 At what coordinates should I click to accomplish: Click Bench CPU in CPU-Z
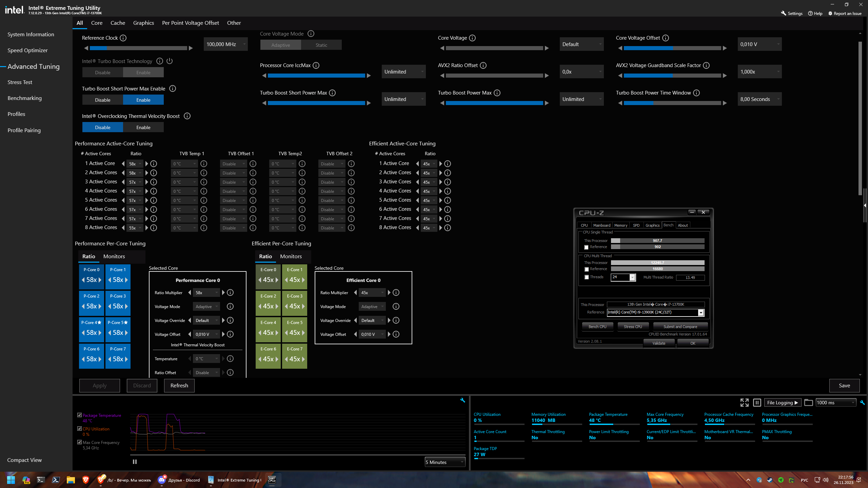point(597,327)
